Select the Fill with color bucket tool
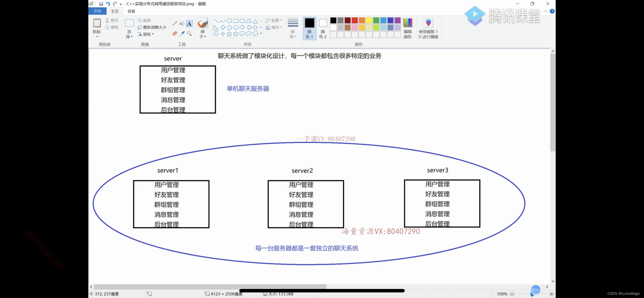Image resolution: width=644 pixels, height=298 pixels. pyautogui.click(x=182, y=24)
